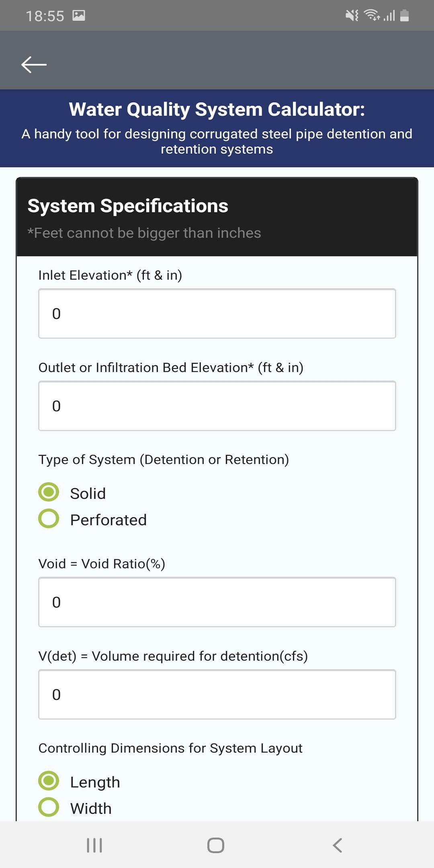Screen dimensions: 434x868
Task: Tap the Android navigation back chevron
Action: 338,845
